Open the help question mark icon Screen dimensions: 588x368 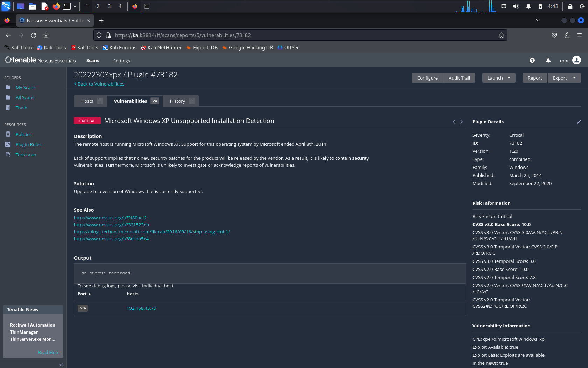pos(532,60)
